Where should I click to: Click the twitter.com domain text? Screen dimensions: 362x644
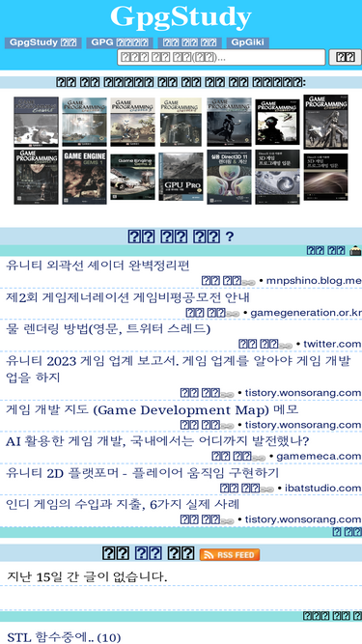coord(332,344)
